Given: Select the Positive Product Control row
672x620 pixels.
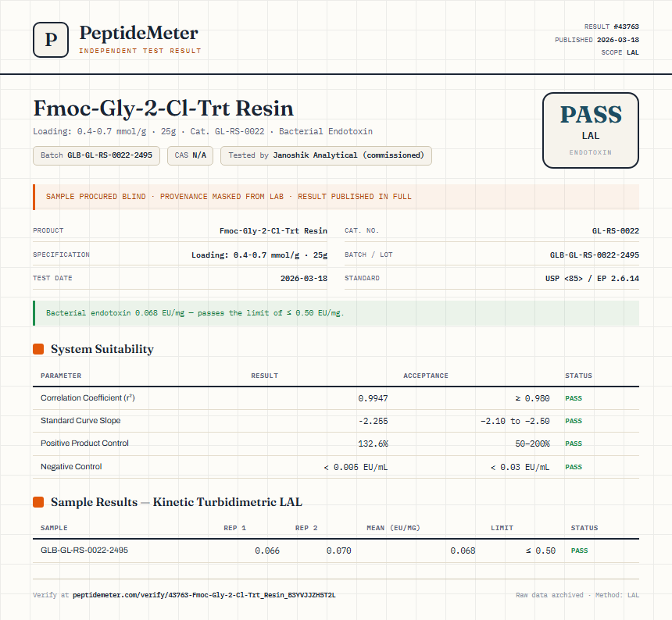Looking at the screenshot, I should (x=336, y=444).
